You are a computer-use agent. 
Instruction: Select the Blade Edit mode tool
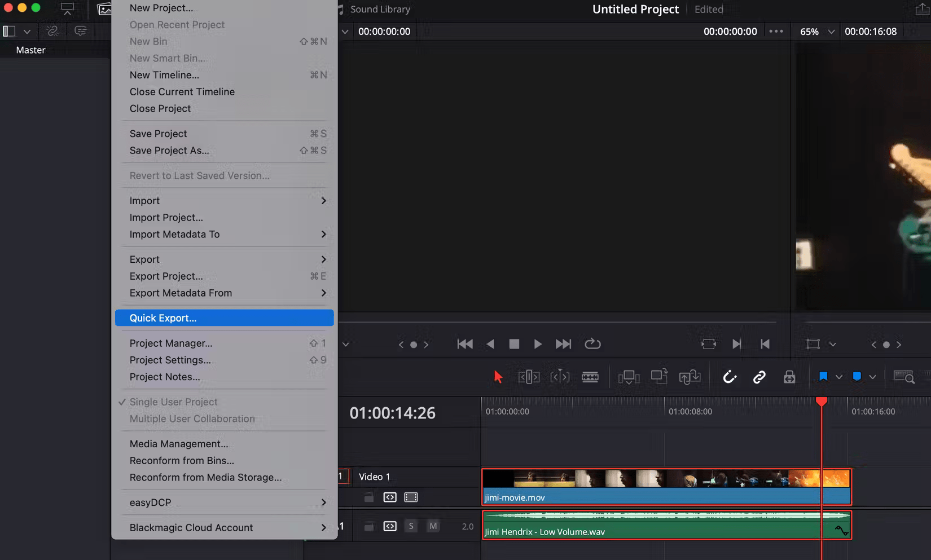pyautogui.click(x=591, y=377)
